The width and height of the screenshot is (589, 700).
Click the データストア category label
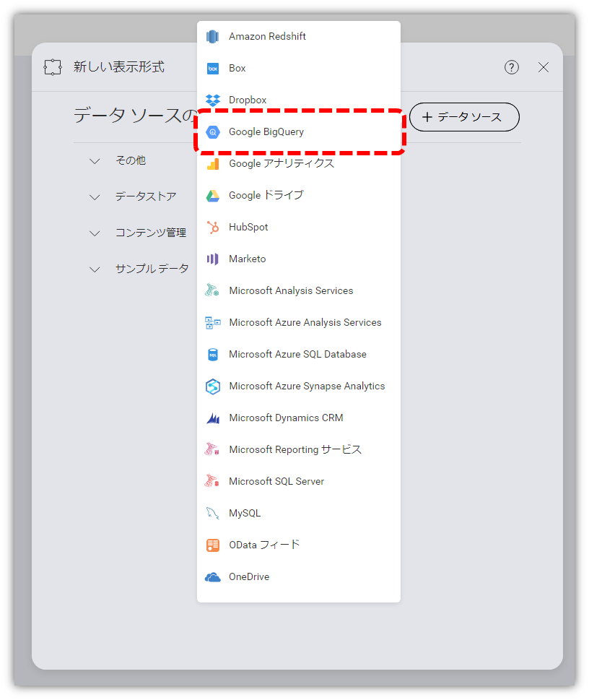point(146,196)
